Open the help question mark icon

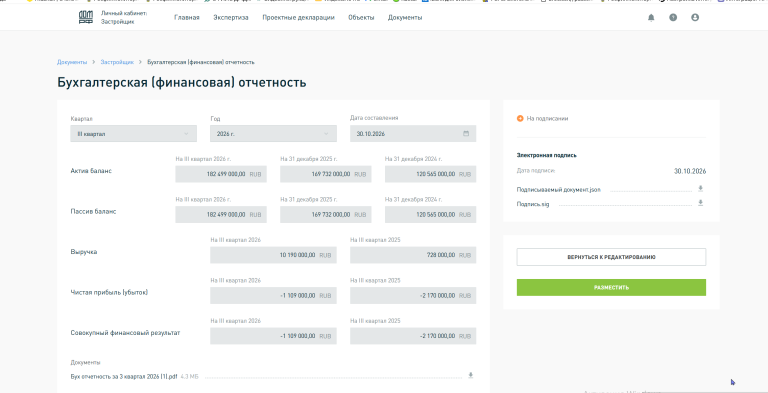(673, 18)
